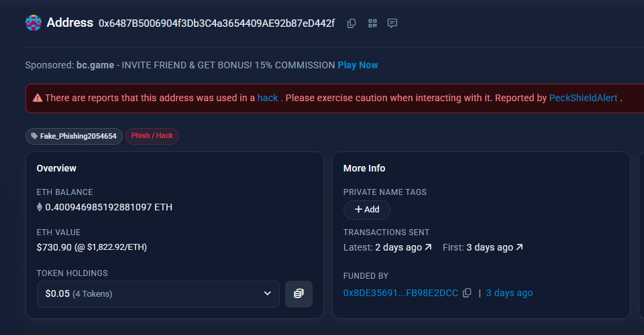Screen dimensions: 644x335
Task: Copy the full address to clipboard
Action: [351, 23]
